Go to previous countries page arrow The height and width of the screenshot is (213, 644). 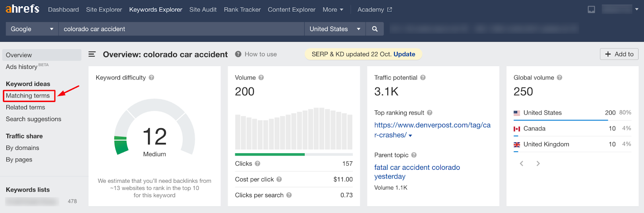coord(522,163)
